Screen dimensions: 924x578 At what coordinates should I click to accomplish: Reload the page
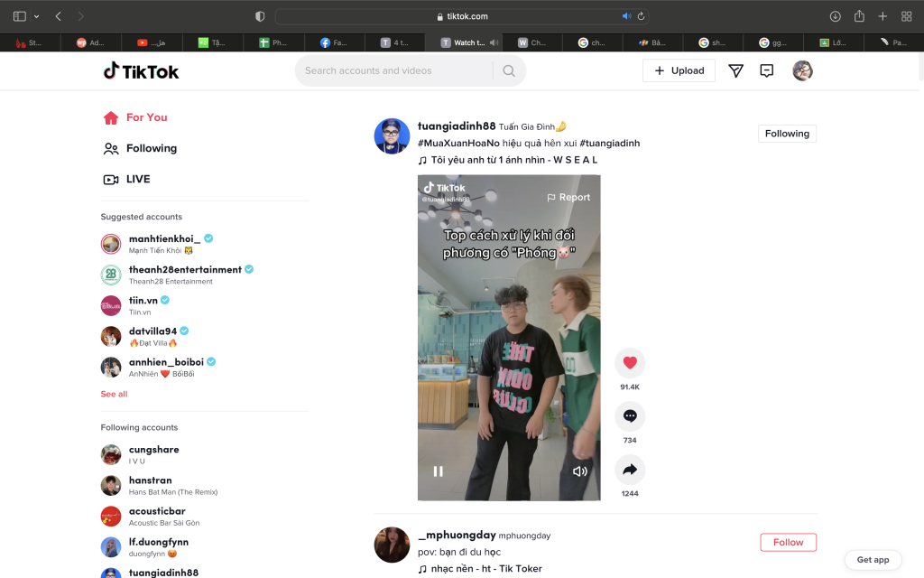[642, 16]
